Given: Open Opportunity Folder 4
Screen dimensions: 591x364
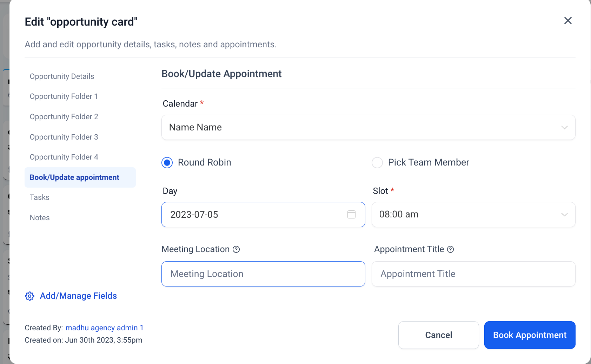Looking at the screenshot, I should [x=64, y=157].
